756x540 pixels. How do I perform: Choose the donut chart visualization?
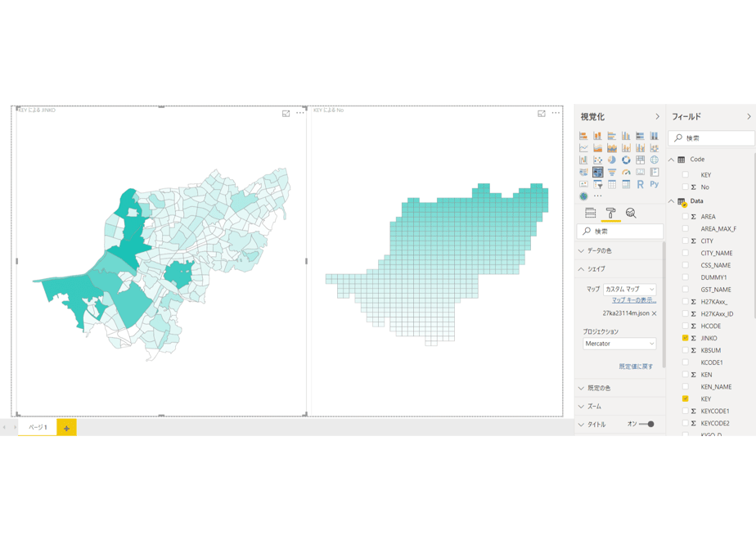tap(626, 160)
